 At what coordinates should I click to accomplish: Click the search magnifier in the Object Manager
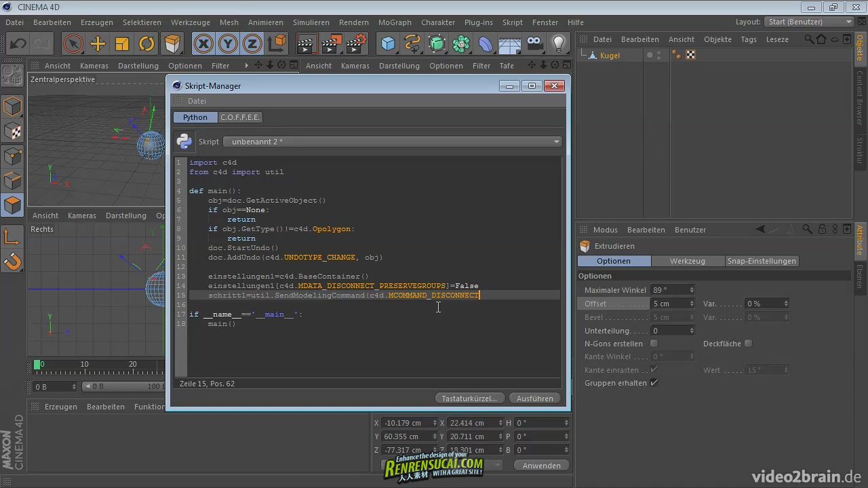[x=809, y=39]
